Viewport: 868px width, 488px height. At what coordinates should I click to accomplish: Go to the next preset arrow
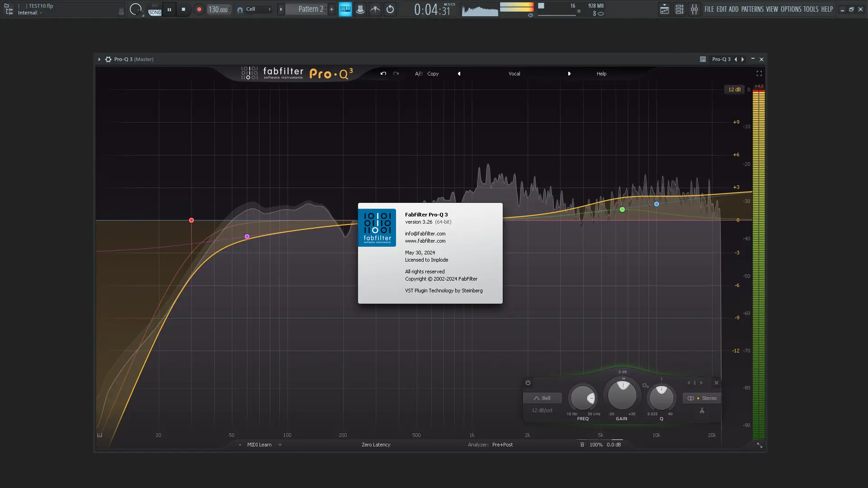569,74
